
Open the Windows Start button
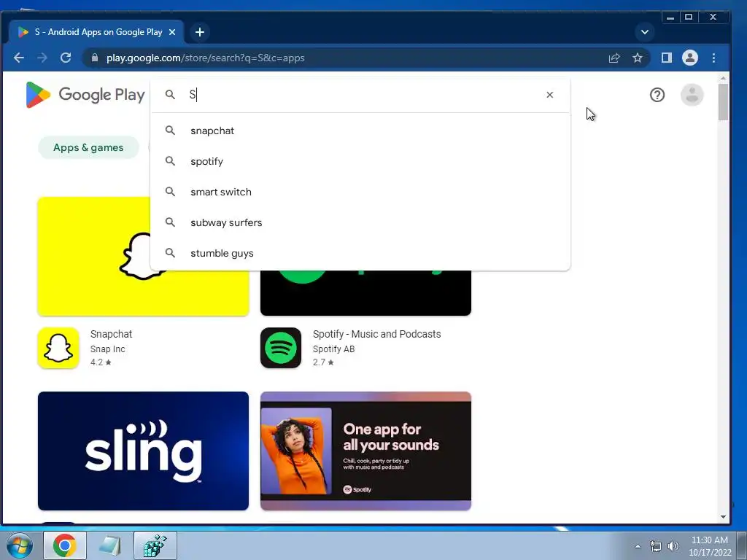[19, 545]
